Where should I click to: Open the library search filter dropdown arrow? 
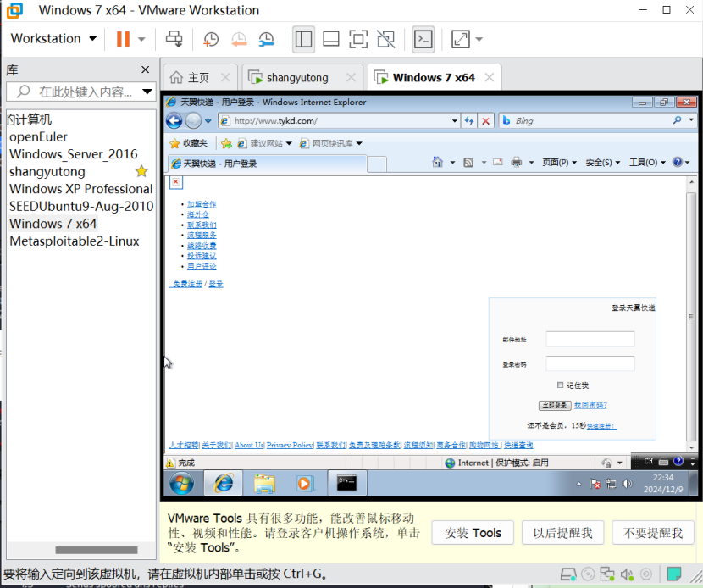click(x=147, y=92)
